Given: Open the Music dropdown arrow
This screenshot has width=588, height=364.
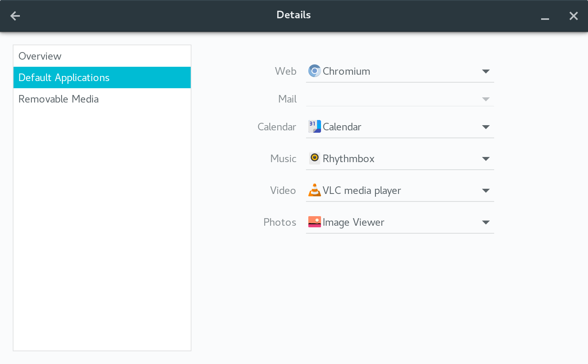Looking at the screenshot, I should [485, 159].
